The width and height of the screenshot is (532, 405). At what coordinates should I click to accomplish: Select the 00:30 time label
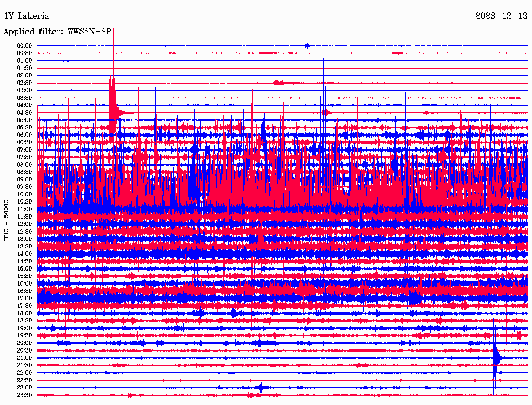[x=24, y=53]
